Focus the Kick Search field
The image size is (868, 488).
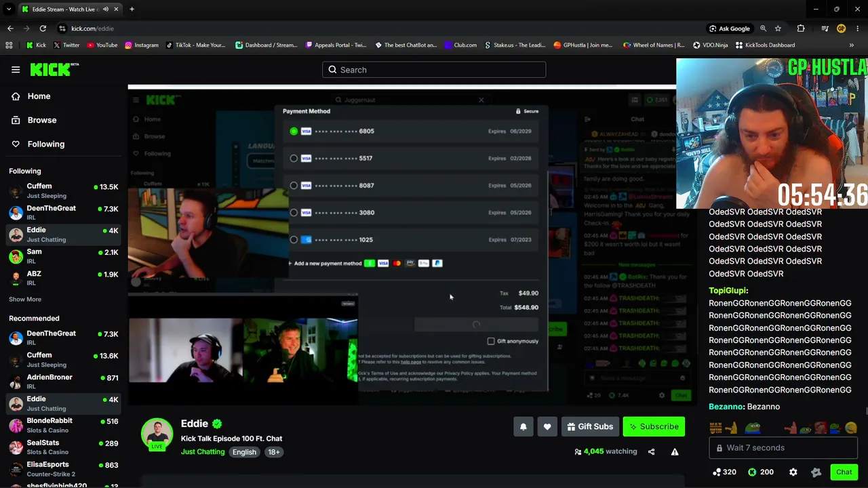[434, 69]
